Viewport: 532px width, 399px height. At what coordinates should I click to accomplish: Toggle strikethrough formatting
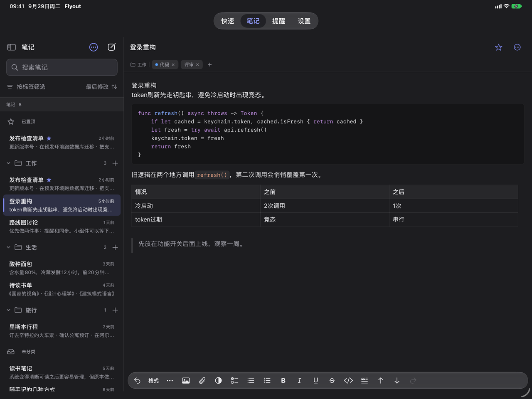pos(332,381)
